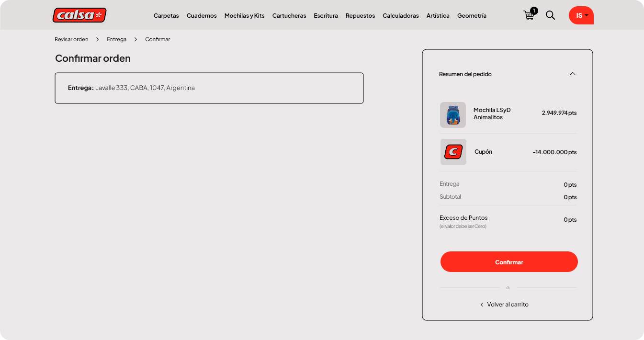The width and height of the screenshot is (644, 340).
Task: Return to the Entrega breadcrumb step
Action: click(116, 39)
